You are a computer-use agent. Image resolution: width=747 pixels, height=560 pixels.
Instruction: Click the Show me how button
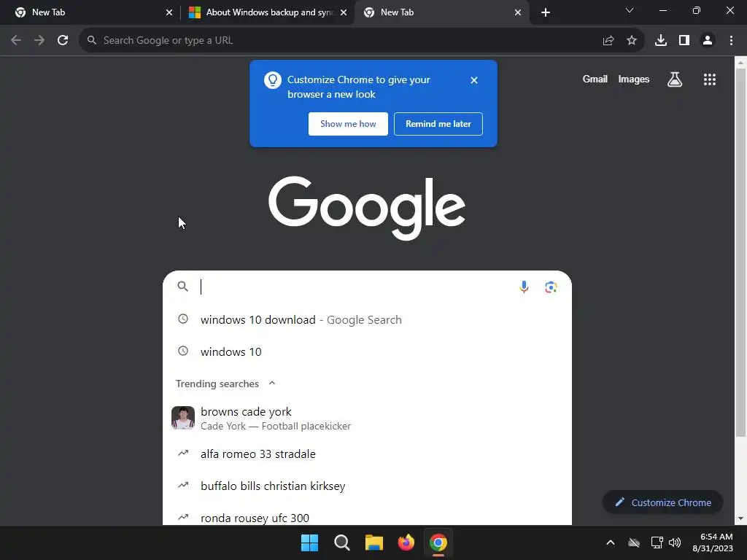click(x=348, y=124)
